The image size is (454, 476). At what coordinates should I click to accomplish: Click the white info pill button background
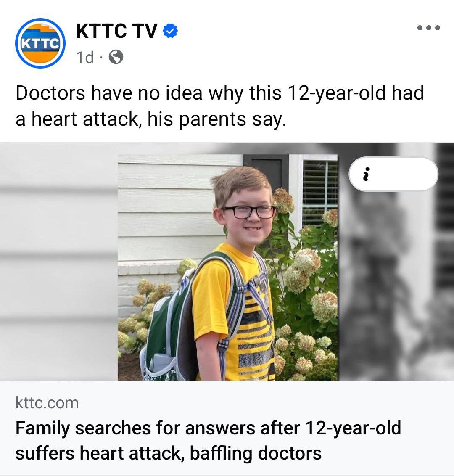393,174
